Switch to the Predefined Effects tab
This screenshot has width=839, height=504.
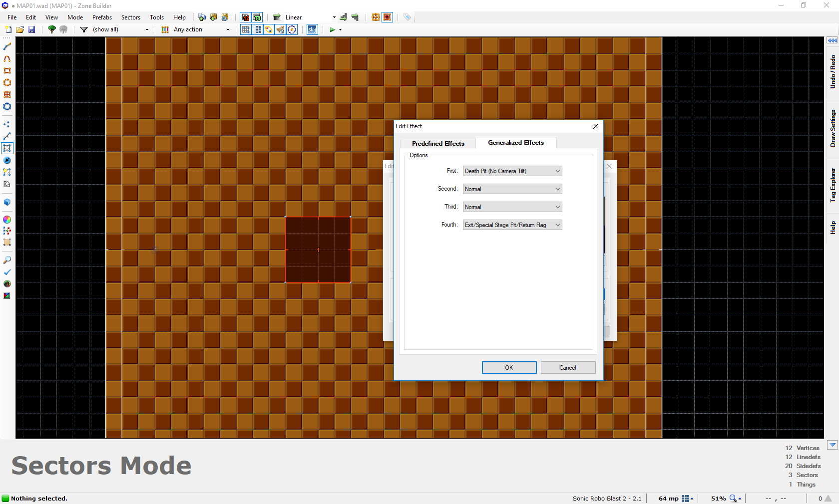click(x=438, y=144)
